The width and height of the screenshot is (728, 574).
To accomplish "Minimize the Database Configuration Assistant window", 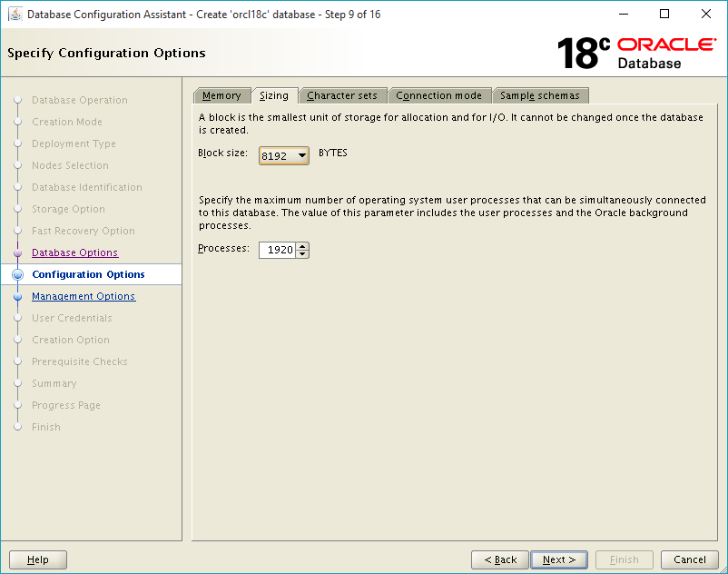I will (624, 15).
